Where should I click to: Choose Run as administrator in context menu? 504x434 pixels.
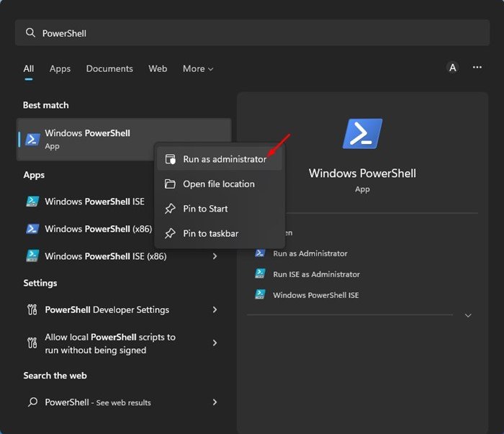(x=220, y=159)
